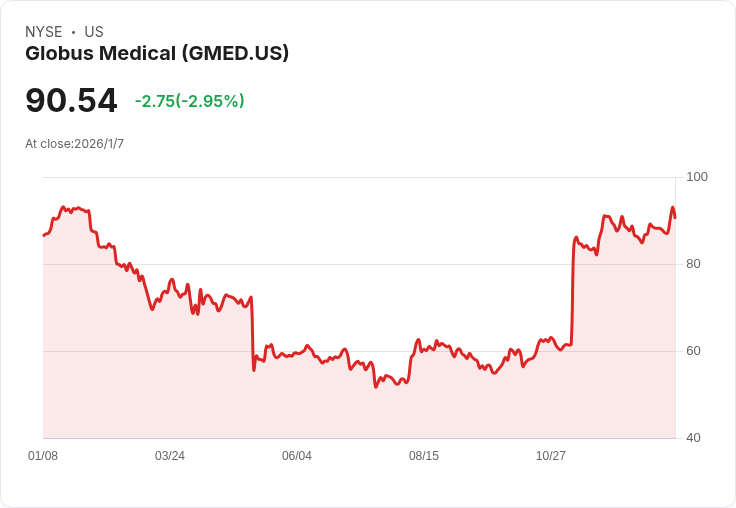
Task: Click the 80 y-axis price label
Action: [x=694, y=264]
